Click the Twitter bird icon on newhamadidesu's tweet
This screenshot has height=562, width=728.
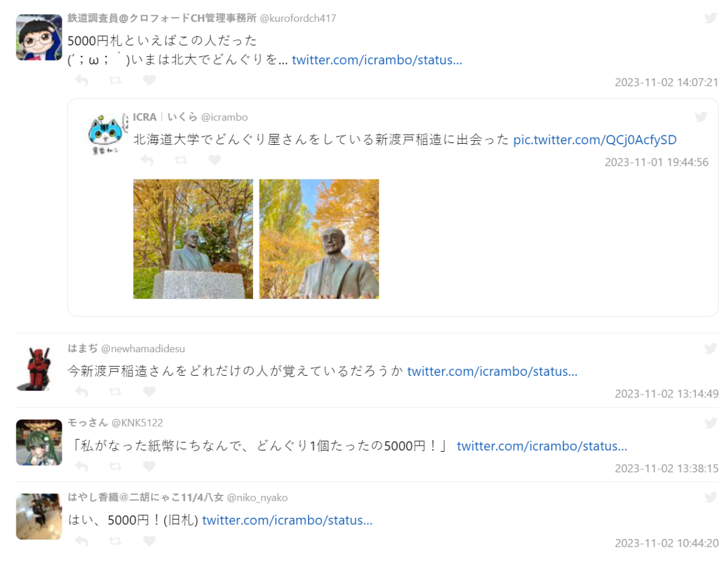(710, 349)
